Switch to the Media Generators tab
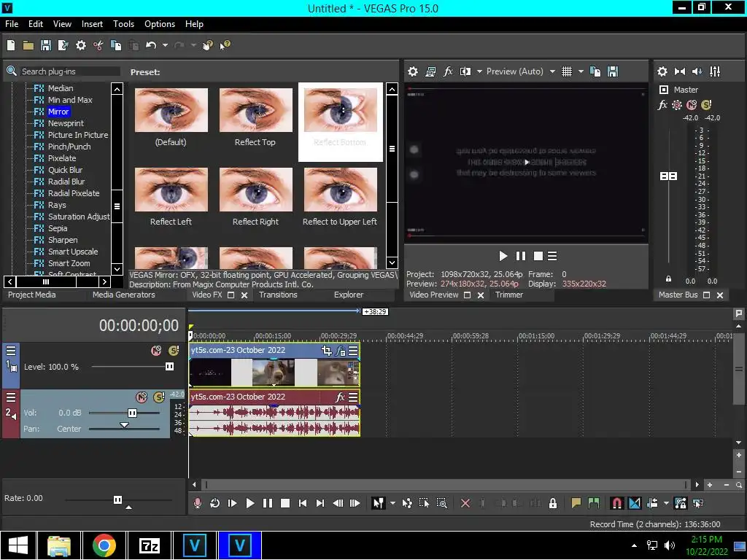747x560 pixels. pyautogui.click(x=124, y=295)
